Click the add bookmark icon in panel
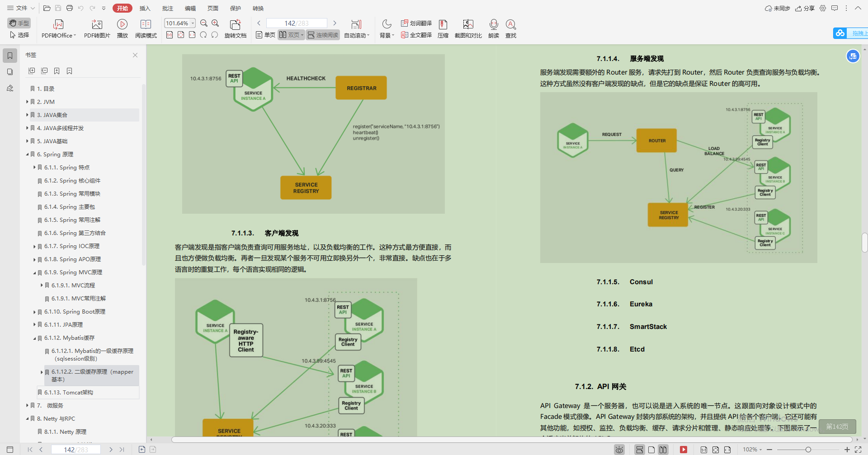The image size is (868, 455). [57, 71]
